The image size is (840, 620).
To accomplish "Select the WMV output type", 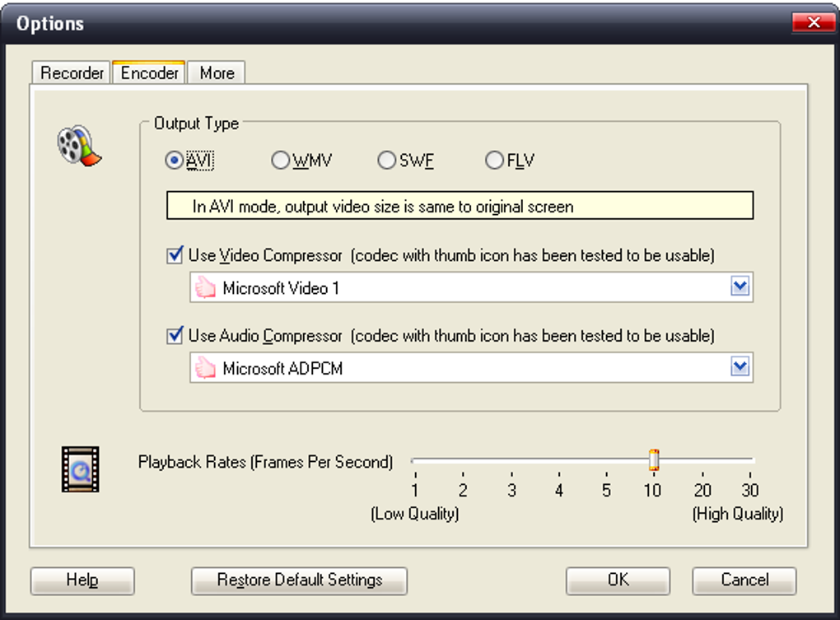I will (x=280, y=161).
